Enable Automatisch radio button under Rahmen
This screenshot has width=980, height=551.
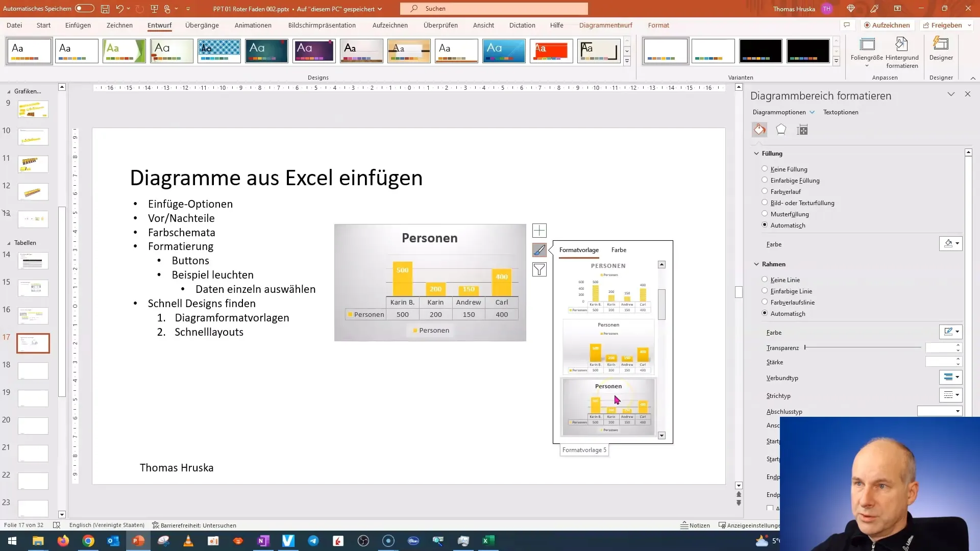(764, 313)
